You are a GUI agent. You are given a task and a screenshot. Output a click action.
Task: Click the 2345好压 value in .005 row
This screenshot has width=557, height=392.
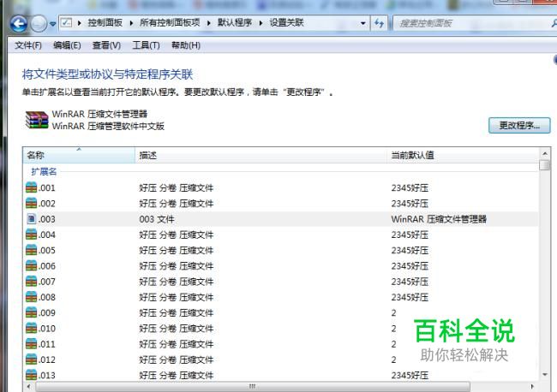pos(410,251)
